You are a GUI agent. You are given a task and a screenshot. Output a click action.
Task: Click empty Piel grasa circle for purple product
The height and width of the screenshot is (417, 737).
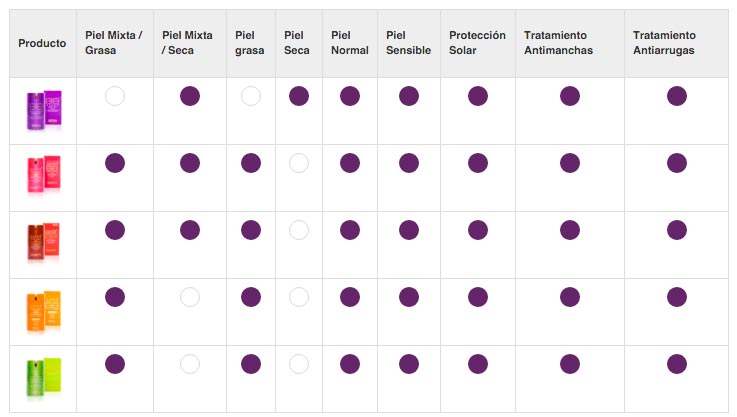point(250,96)
